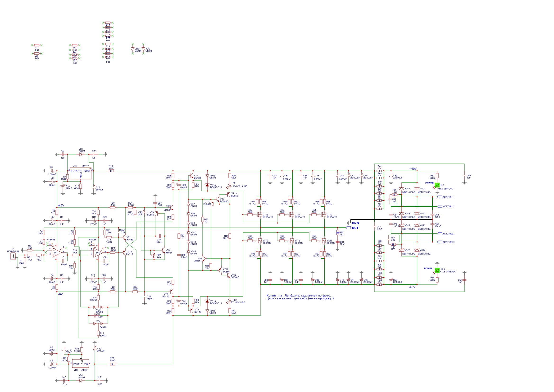The image size is (554, 392).
Task: Click the VT20 IRFP240 MOSFET symbol
Action: point(324,241)
